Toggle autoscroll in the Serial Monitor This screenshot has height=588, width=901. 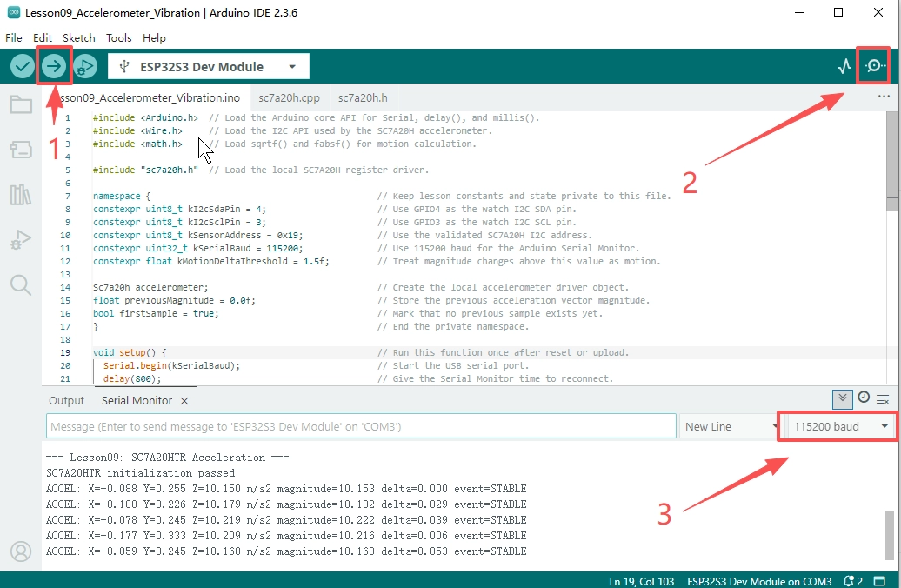pos(843,399)
